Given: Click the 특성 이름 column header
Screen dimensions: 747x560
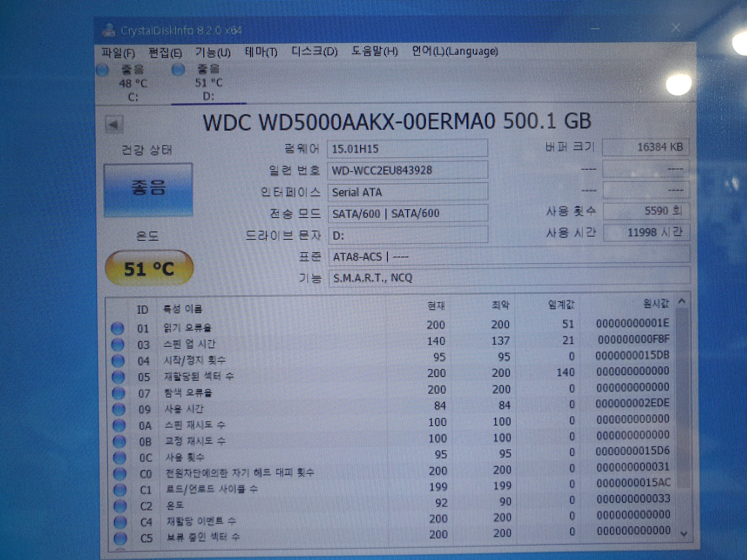Looking at the screenshot, I should (x=183, y=309).
